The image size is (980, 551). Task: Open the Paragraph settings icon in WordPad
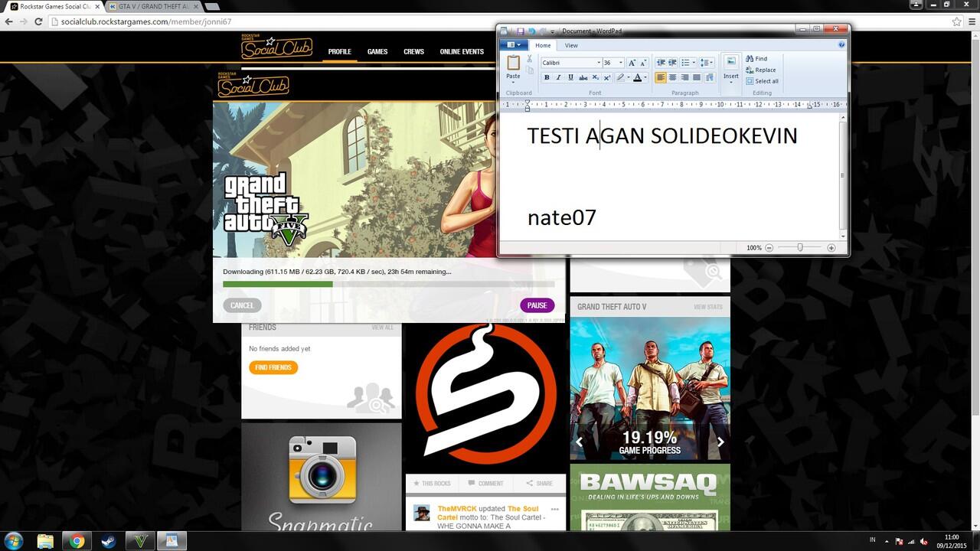pos(709,77)
